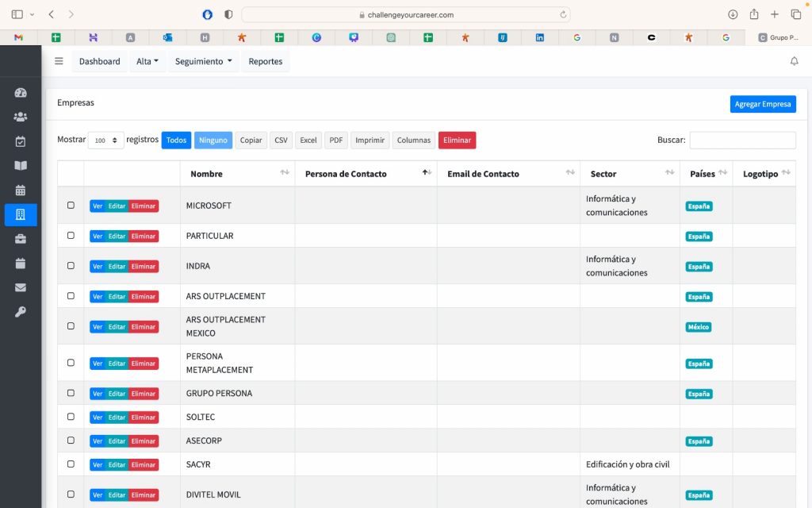Sort by the Persona de Contacto column
812x508 pixels.
366,174
